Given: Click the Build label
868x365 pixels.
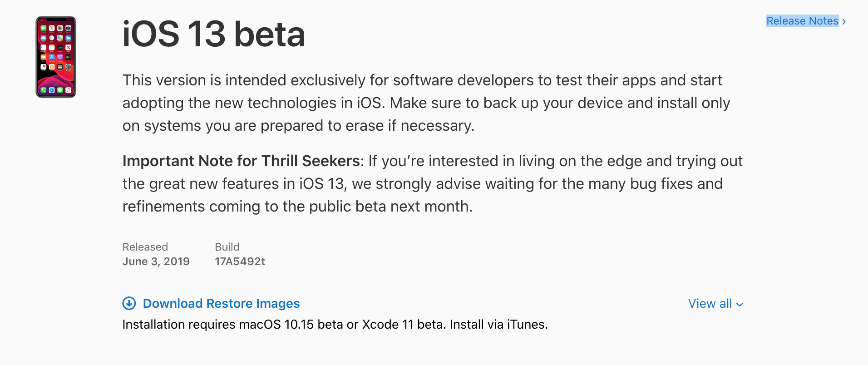Looking at the screenshot, I should [227, 247].
